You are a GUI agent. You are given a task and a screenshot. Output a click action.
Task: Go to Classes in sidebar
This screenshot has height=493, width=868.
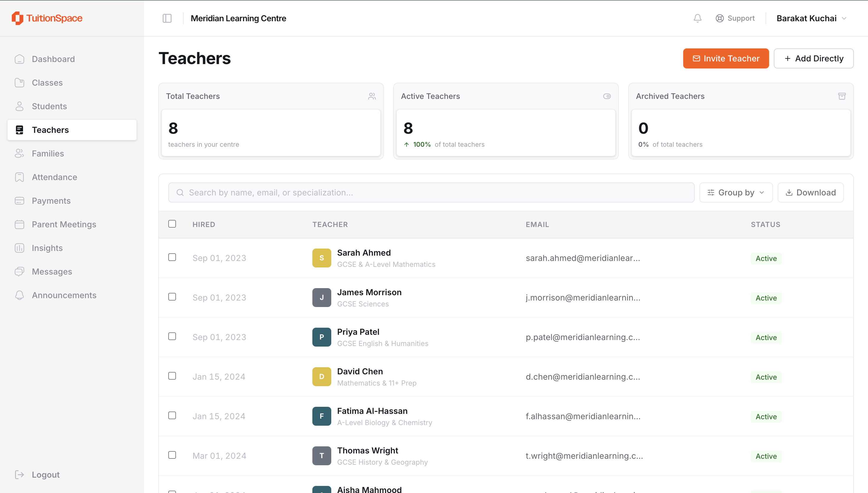coord(72,83)
